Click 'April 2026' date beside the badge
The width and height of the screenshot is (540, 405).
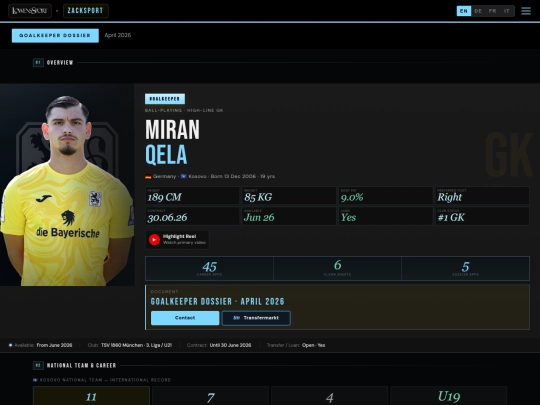(118, 35)
